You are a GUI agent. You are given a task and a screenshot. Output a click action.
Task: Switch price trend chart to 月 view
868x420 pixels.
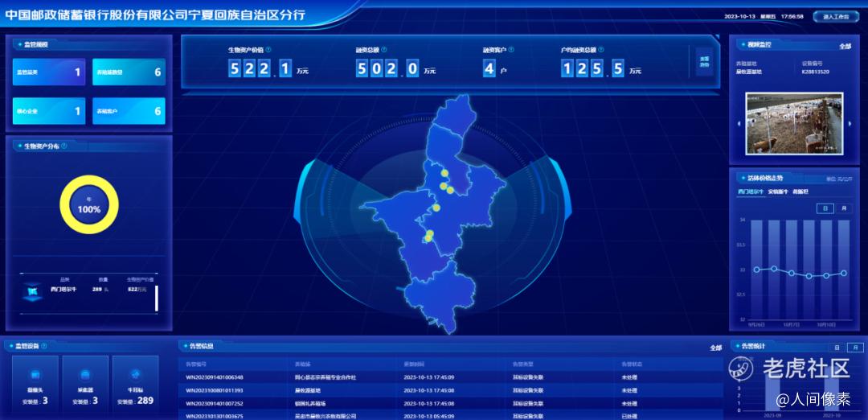coord(844,208)
